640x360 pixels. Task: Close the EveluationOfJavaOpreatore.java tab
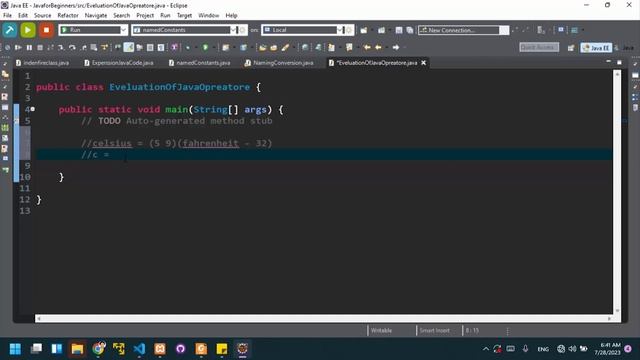424,63
